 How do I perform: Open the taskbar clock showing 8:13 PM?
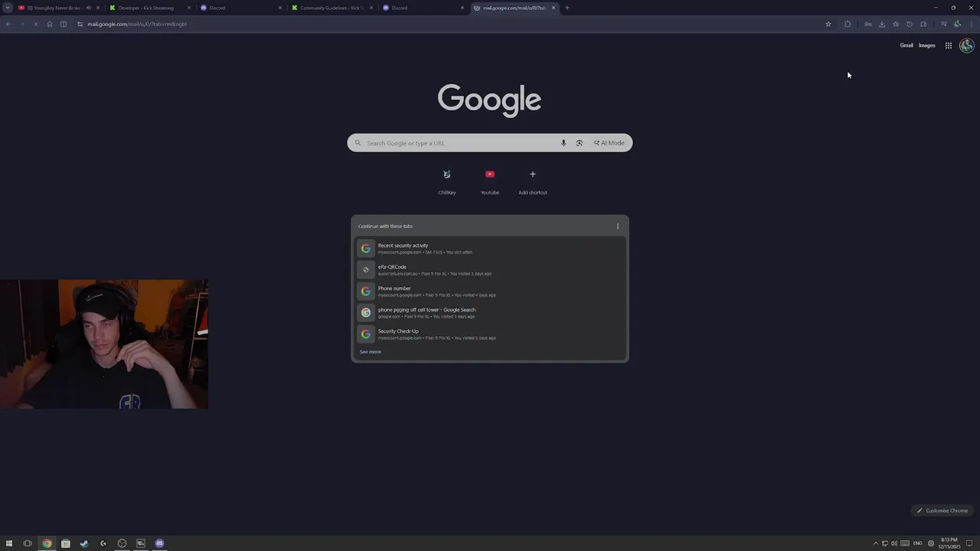click(x=949, y=543)
